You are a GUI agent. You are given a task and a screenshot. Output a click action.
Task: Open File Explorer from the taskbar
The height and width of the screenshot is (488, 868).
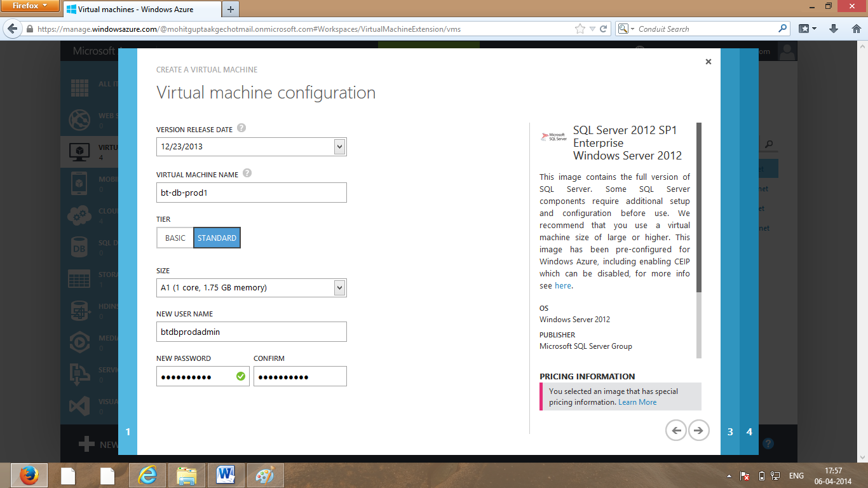(186, 476)
